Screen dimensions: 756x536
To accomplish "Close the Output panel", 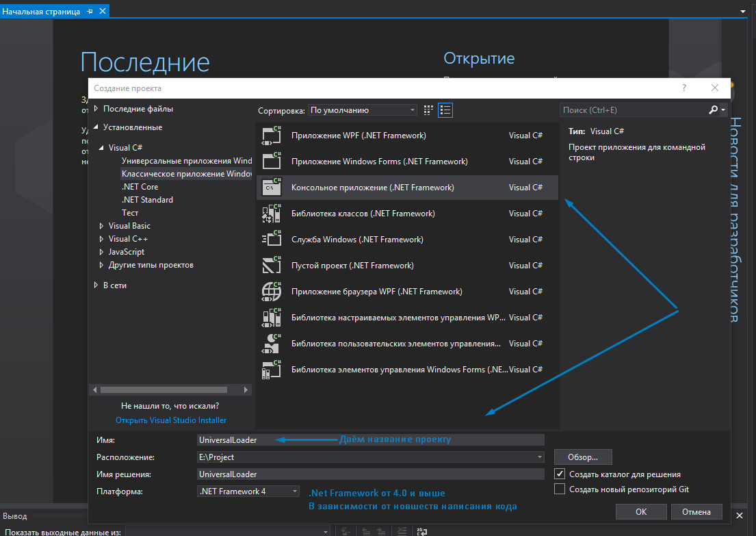I will (740, 515).
